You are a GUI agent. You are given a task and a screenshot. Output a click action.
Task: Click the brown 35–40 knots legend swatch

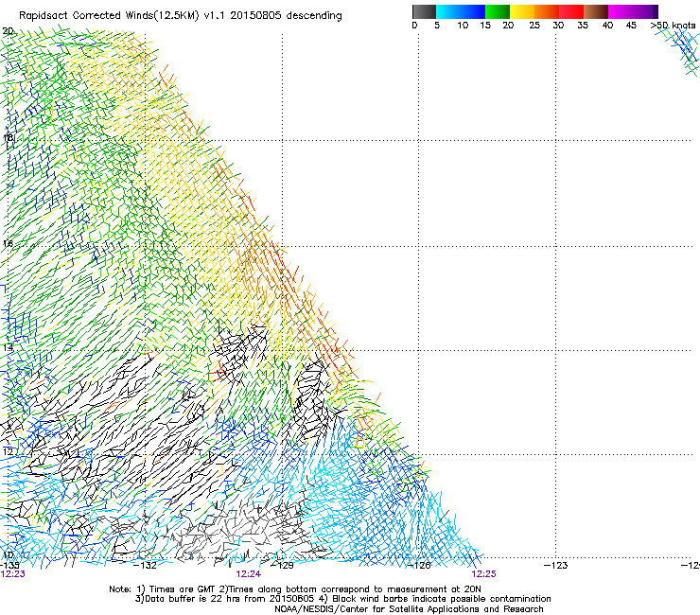[x=596, y=11]
